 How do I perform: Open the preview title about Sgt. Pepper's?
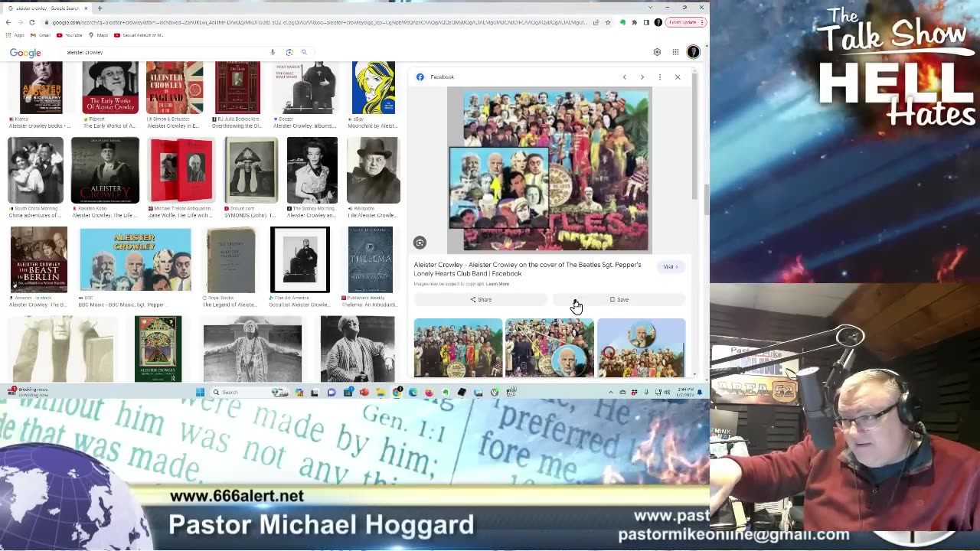coord(528,269)
